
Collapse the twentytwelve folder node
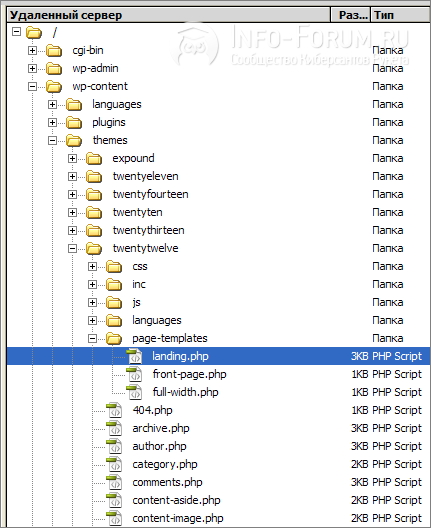pyautogui.click(x=72, y=249)
